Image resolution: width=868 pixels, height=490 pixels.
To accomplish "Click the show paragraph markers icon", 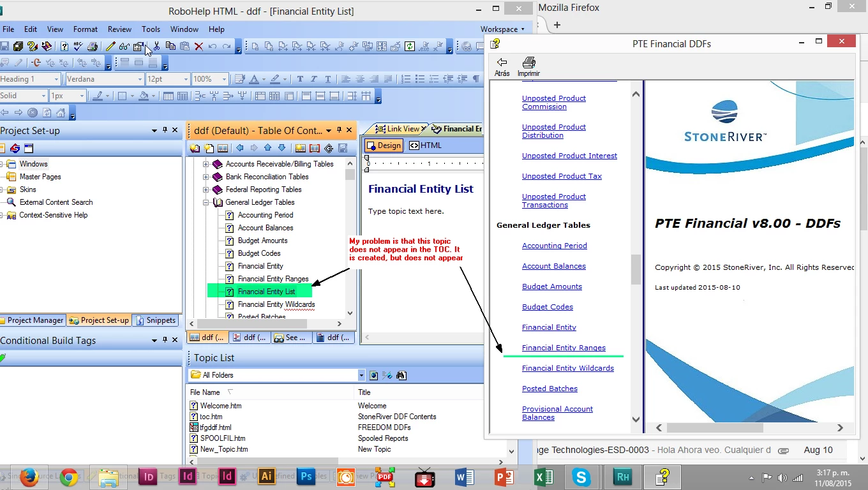I will [475, 79].
